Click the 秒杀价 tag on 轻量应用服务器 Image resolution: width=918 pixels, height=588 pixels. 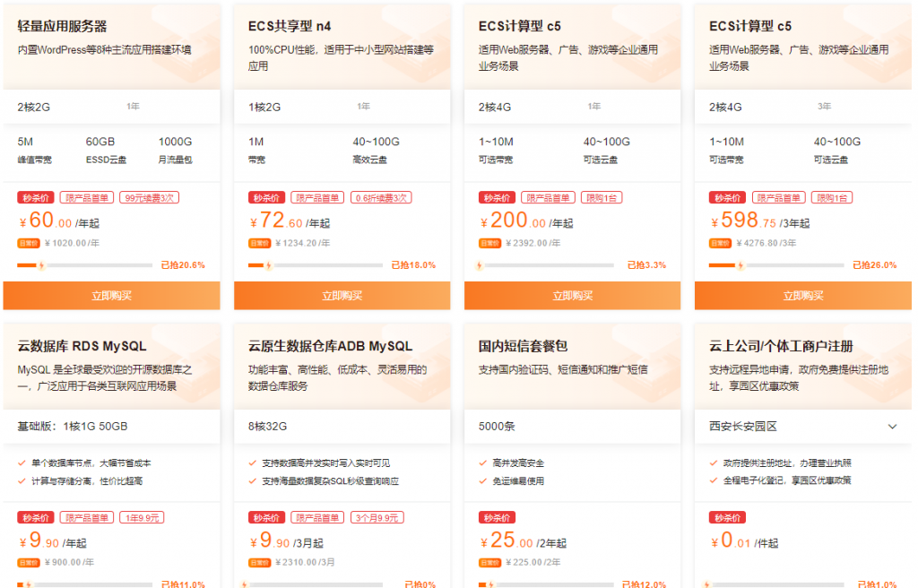click(36, 198)
